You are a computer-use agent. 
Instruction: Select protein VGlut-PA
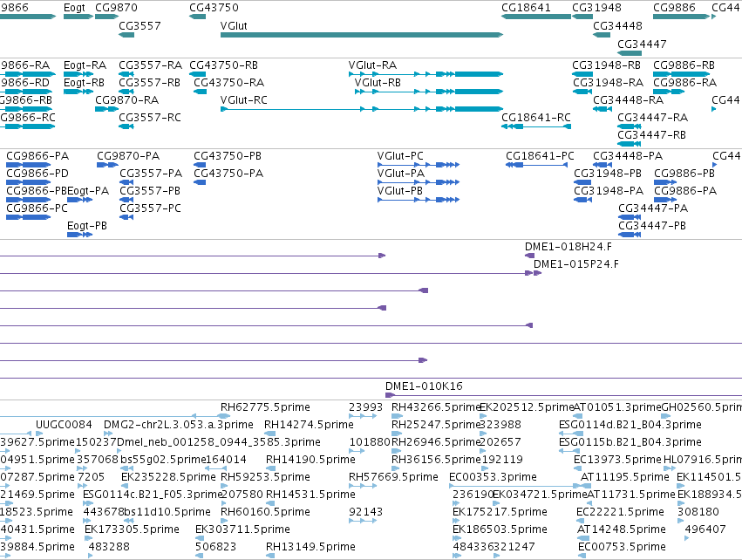tap(419, 182)
